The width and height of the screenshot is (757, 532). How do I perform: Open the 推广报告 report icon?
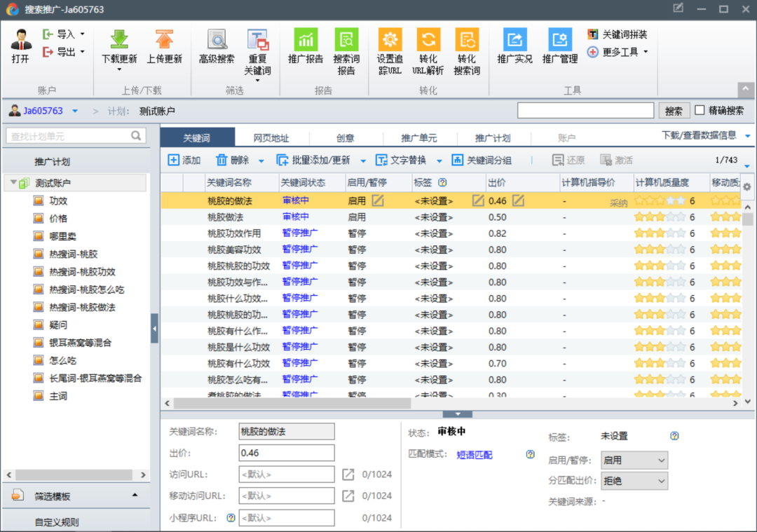[306, 39]
